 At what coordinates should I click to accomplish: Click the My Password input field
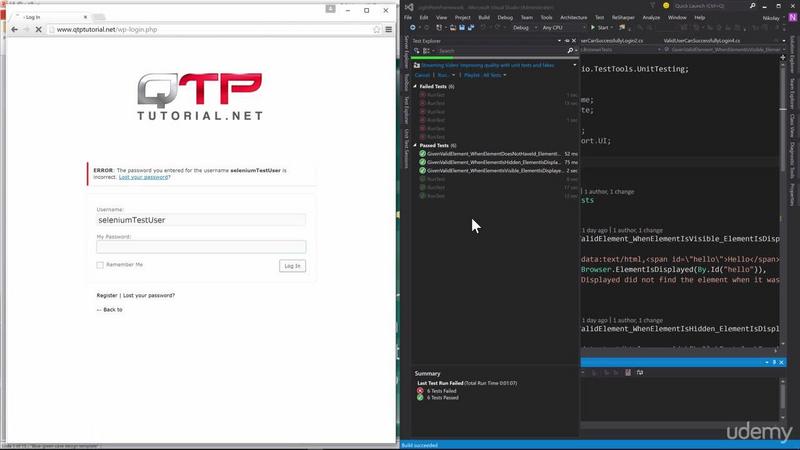tap(201, 247)
